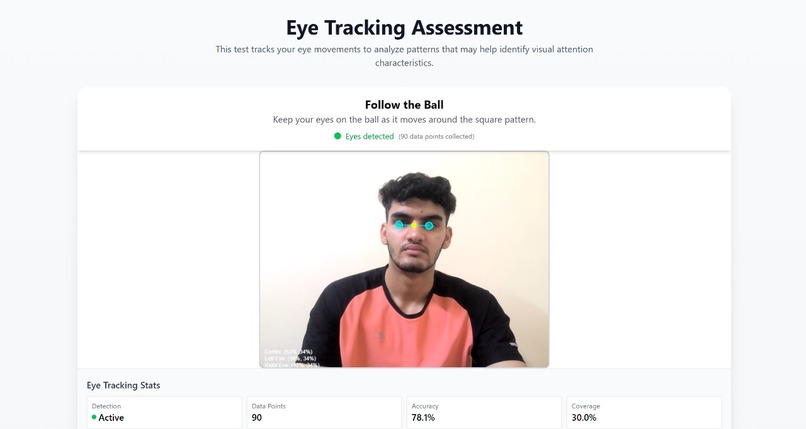Screen dimensions: 806x429
Task: Select the Accuracy stats card
Action: 484,412
